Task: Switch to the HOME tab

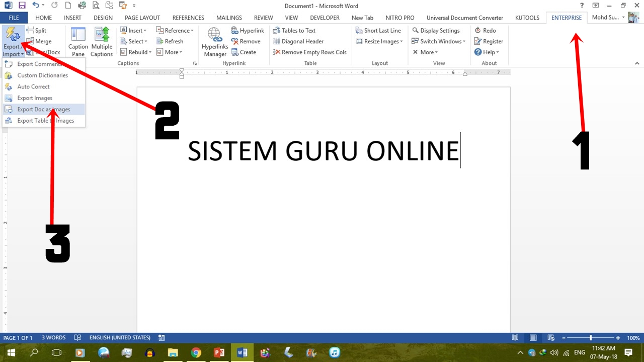Action: coord(44,18)
